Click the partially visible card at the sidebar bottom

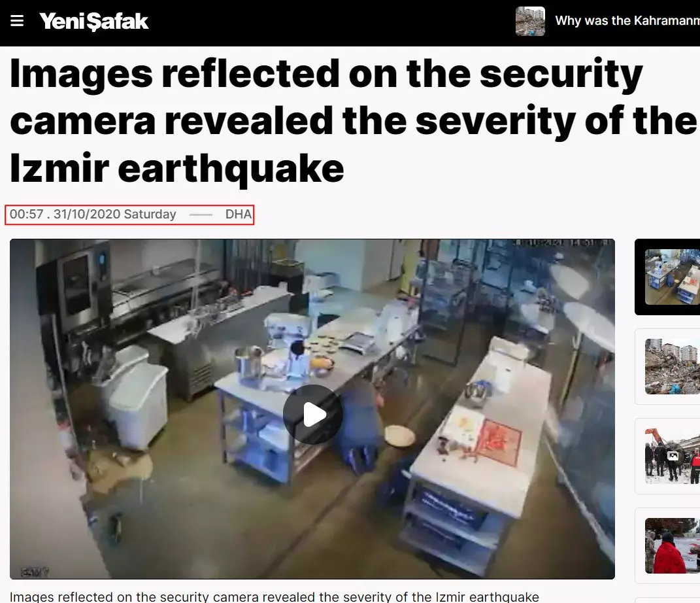point(667,600)
